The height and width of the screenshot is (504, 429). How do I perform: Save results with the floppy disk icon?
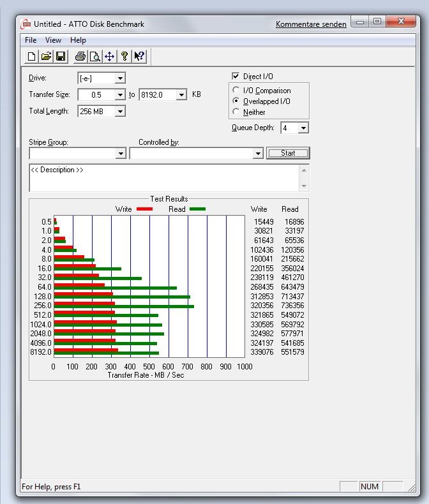tap(61, 57)
